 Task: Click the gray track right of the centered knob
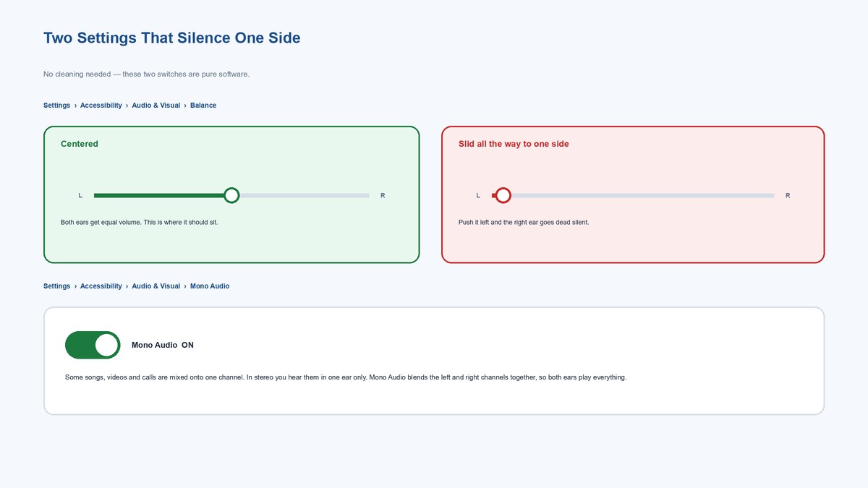coord(305,195)
